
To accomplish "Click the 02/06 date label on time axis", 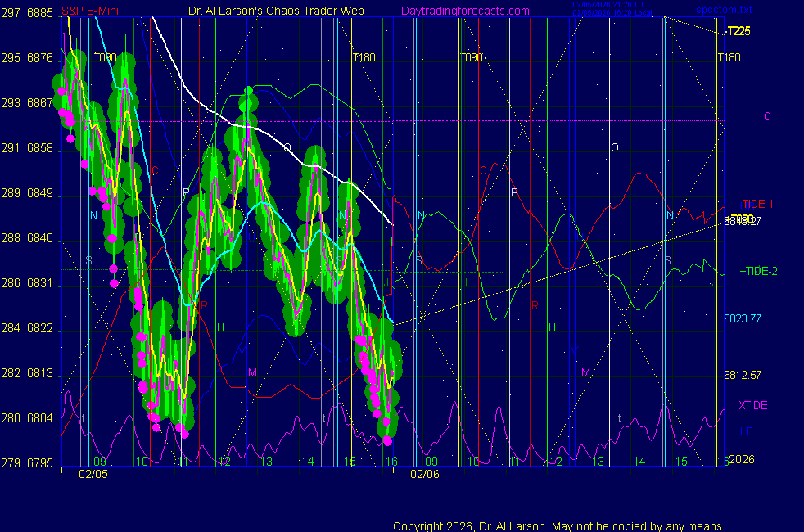I will point(424,474).
